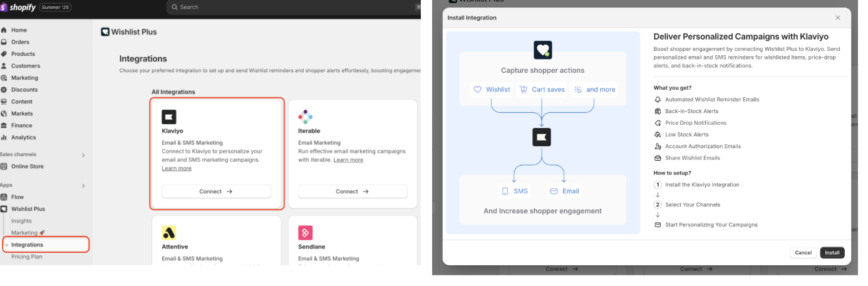This screenshot has height=286, width=868.
Task: Click the Search field in top bar
Action: point(293,7)
